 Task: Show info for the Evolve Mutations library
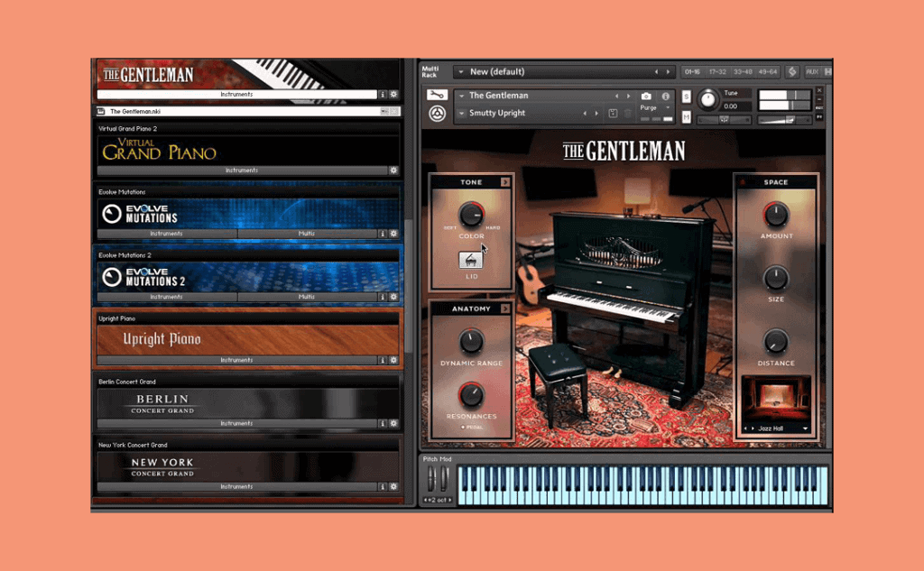tap(383, 234)
